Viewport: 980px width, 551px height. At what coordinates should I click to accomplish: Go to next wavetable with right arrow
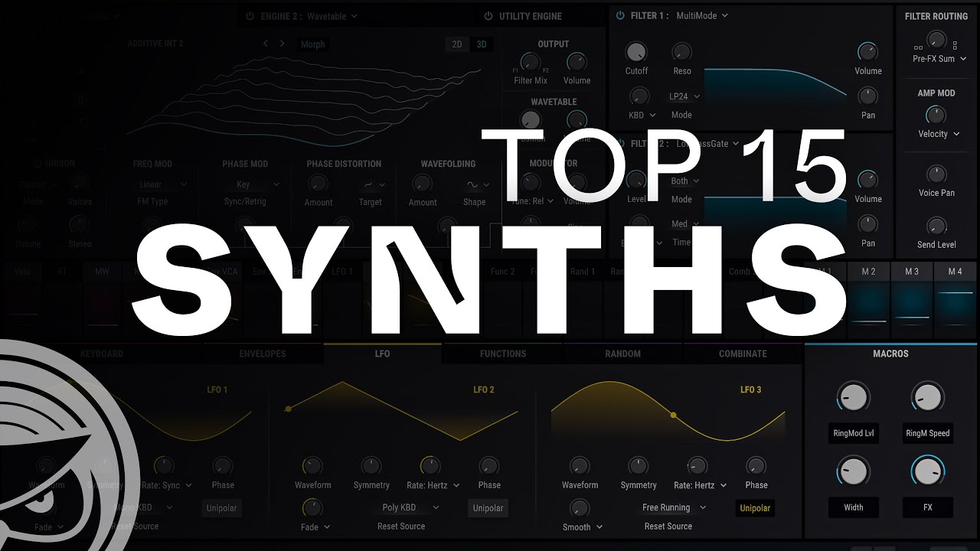pyautogui.click(x=282, y=44)
